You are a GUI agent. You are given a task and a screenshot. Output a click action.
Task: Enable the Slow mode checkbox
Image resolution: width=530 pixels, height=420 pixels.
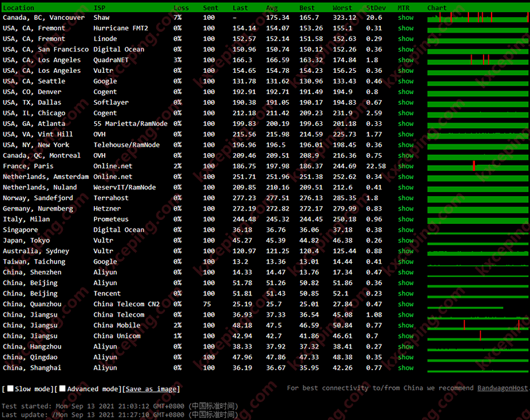click(x=11, y=389)
